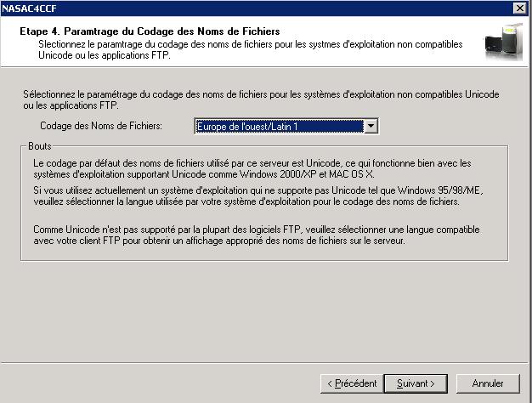Cancel the wizard with Annuler
This screenshot has height=403, width=532.
pyautogui.click(x=488, y=383)
